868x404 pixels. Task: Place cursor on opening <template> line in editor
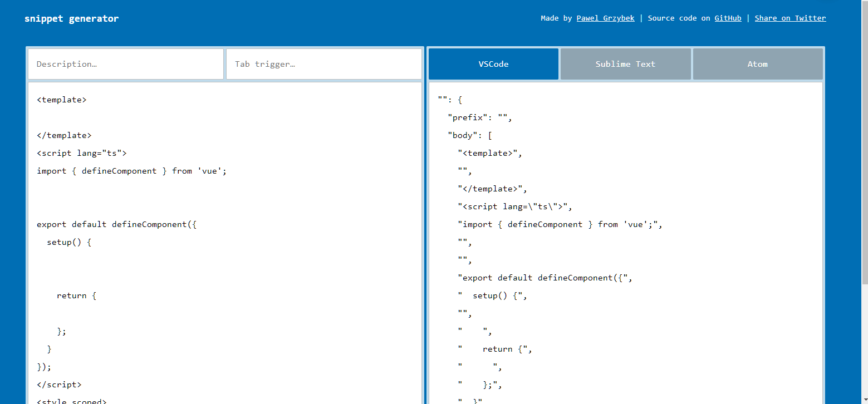click(x=62, y=100)
